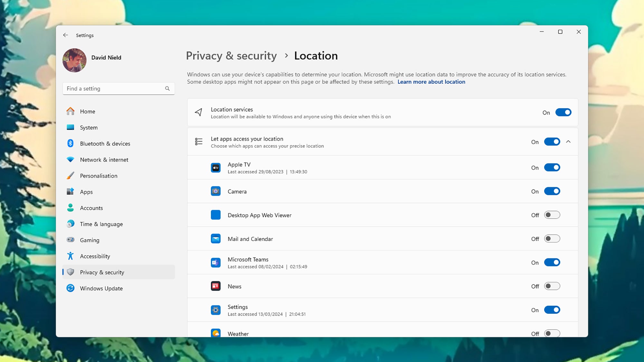Click David Nield profile picture

[x=74, y=60]
